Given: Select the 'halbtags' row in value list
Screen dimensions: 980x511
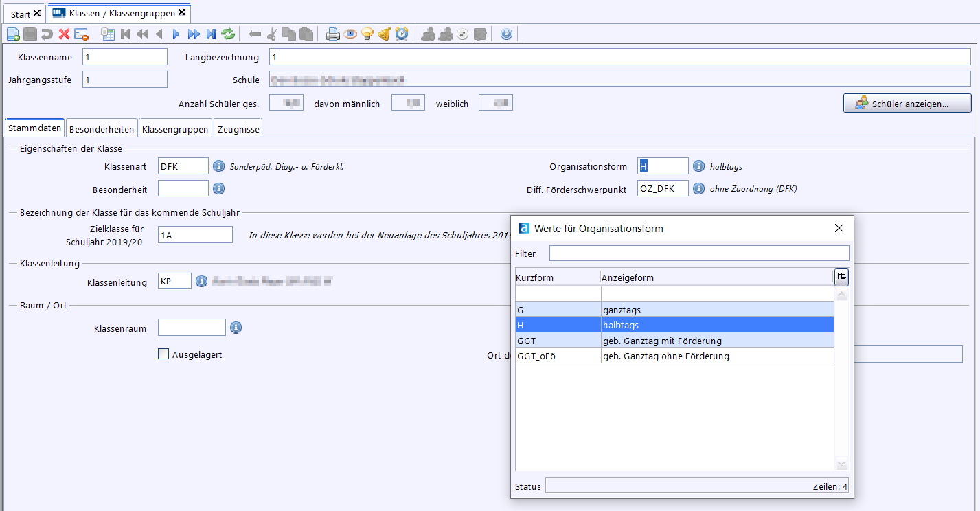Looking at the screenshot, I should coord(674,325).
